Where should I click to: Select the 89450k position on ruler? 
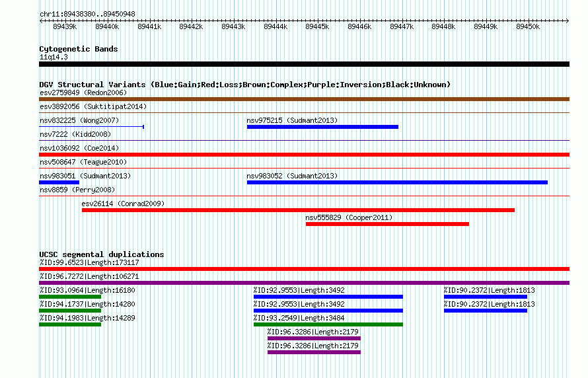[529, 26]
